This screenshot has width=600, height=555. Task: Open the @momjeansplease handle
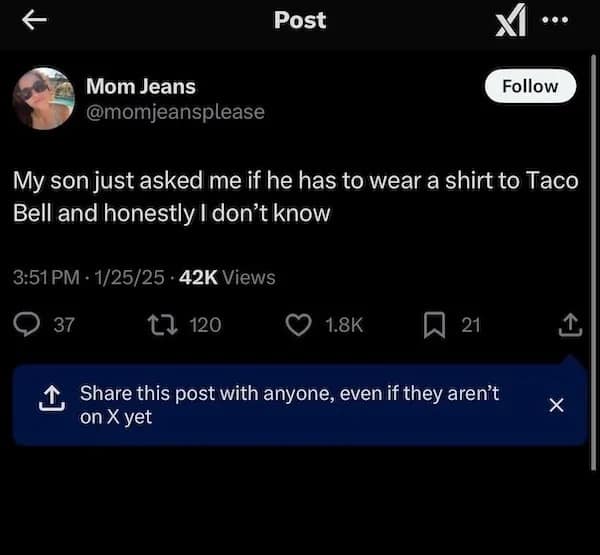point(176,112)
